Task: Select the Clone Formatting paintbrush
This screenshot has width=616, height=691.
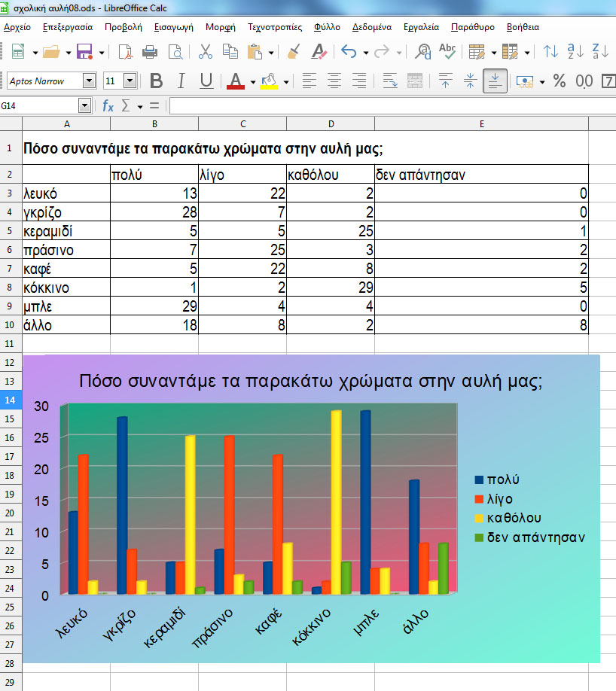Action: (294, 52)
